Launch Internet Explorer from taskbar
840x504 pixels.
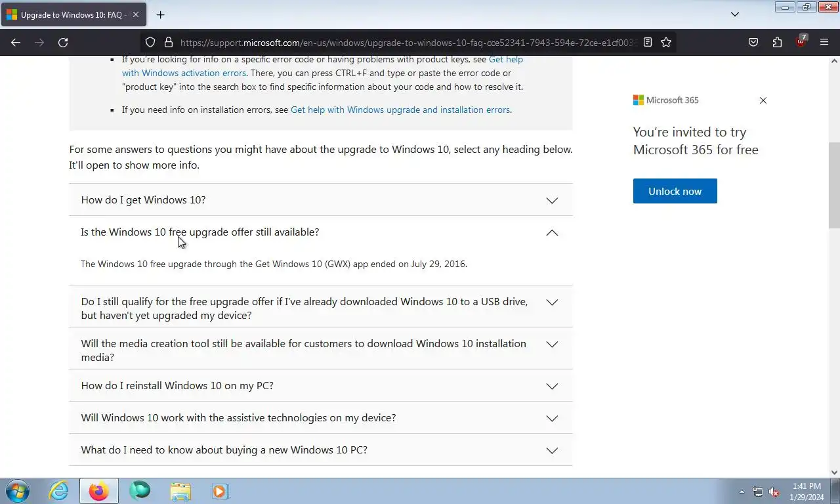[58, 491]
